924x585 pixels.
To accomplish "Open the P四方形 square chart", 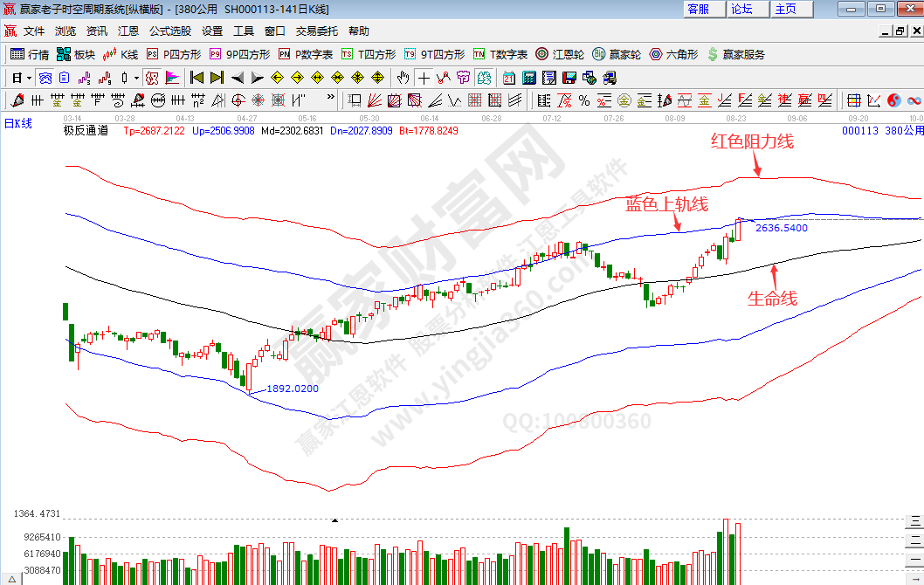I will click(x=174, y=54).
